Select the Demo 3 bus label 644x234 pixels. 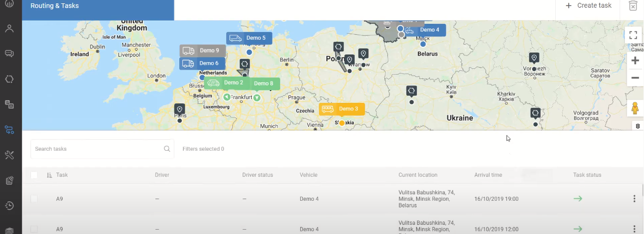pos(342,109)
